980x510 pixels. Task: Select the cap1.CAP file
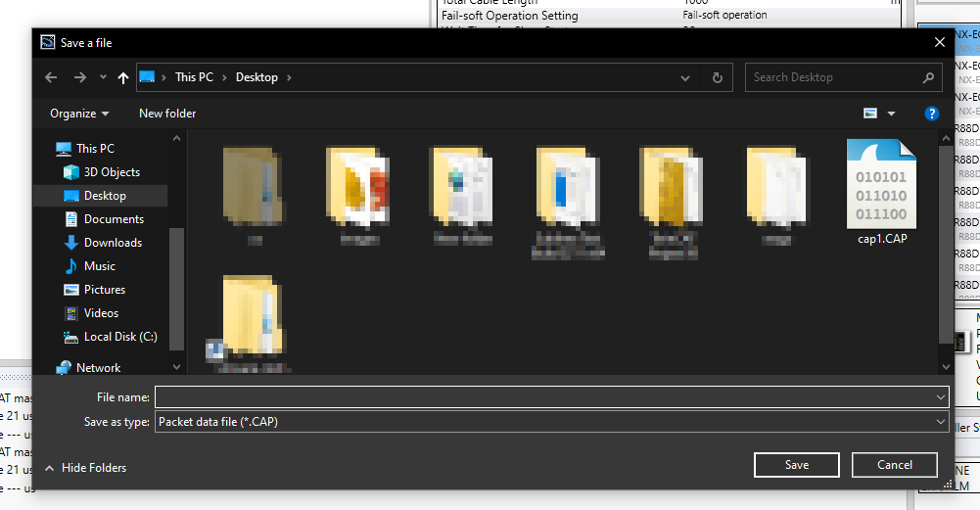pyautogui.click(x=882, y=192)
